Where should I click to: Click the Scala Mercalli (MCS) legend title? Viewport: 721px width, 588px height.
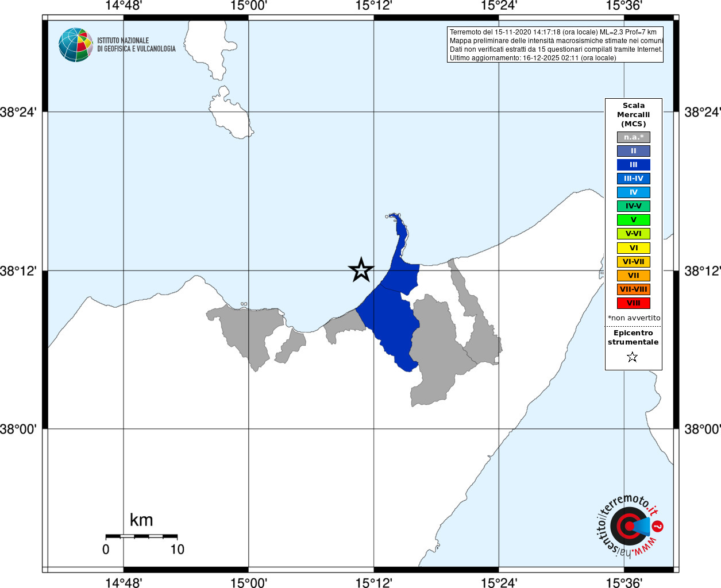point(634,115)
